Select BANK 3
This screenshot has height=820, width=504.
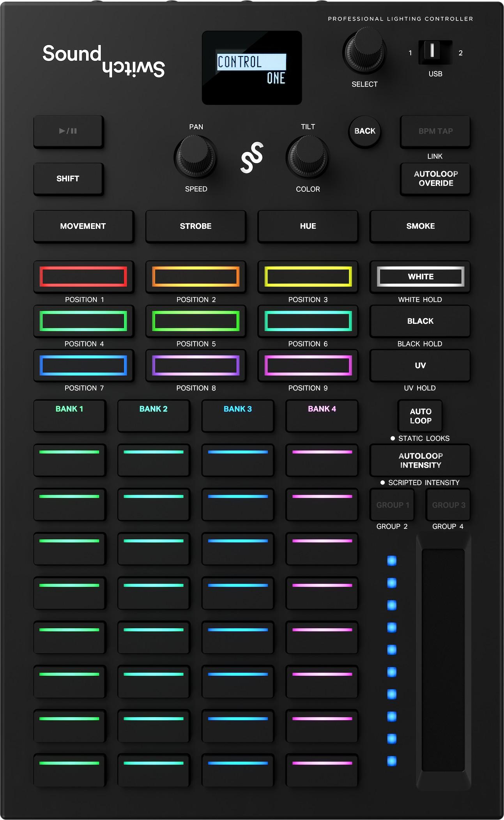238,416
